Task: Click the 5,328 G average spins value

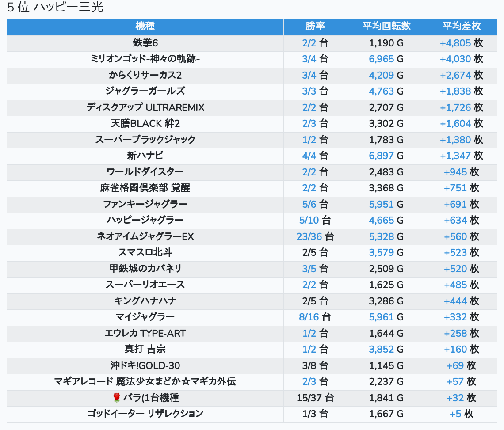Action: pos(386,236)
